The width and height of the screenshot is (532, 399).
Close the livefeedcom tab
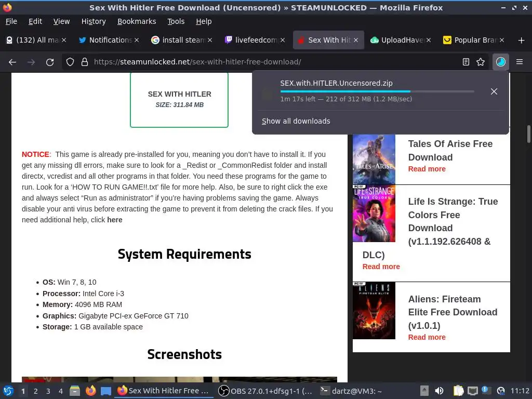click(x=282, y=40)
